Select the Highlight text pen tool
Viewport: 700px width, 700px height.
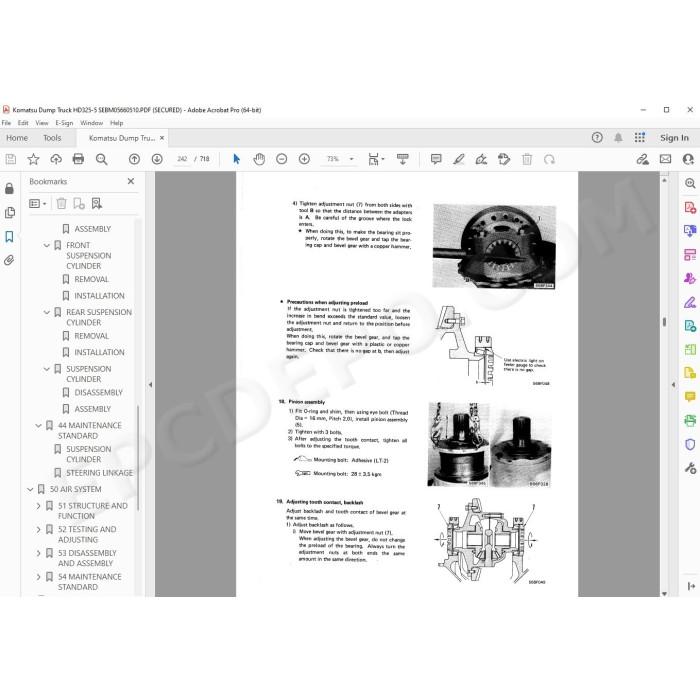[458, 159]
